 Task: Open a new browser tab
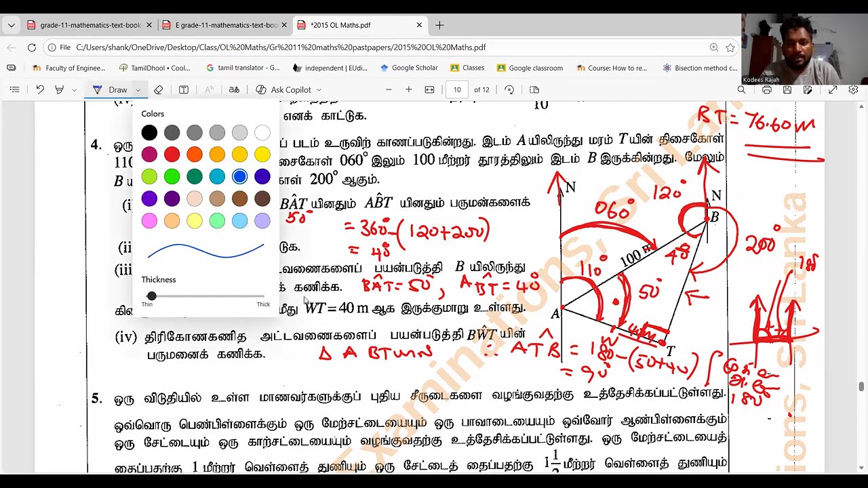click(x=439, y=25)
